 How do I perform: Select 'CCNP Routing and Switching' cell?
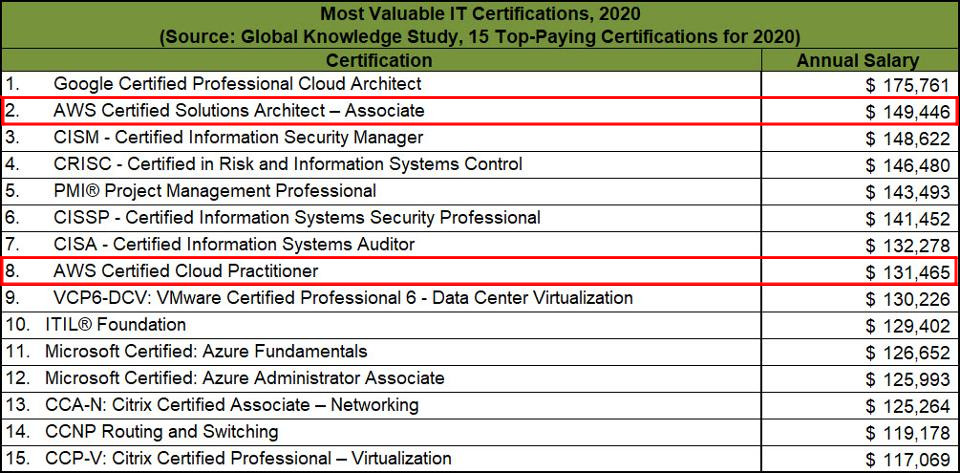point(381,431)
